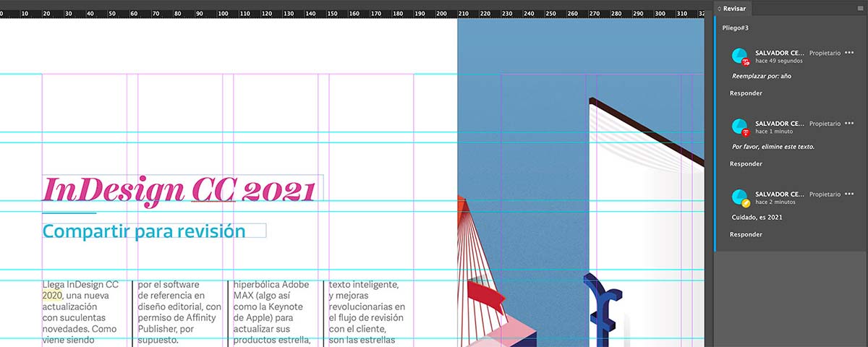Click the delete-text badge on second comment
The width and height of the screenshot is (868, 347).
pyautogui.click(x=746, y=133)
